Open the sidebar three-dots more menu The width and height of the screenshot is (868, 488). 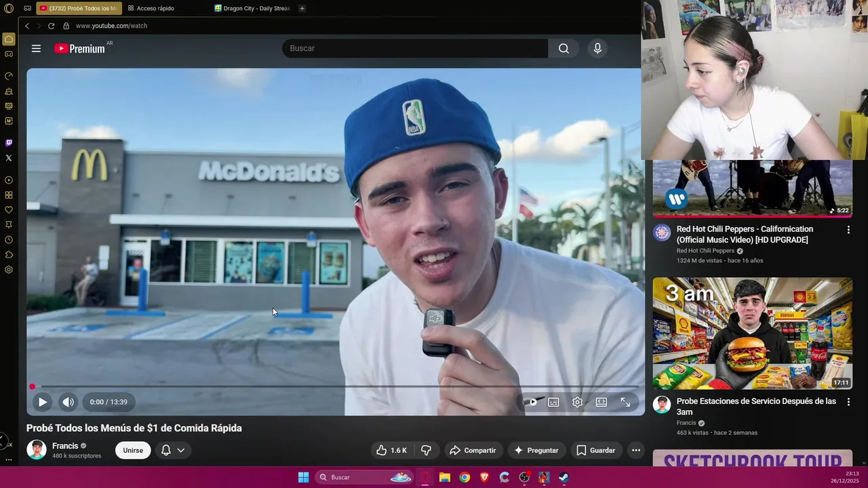pyautogui.click(x=9, y=460)
